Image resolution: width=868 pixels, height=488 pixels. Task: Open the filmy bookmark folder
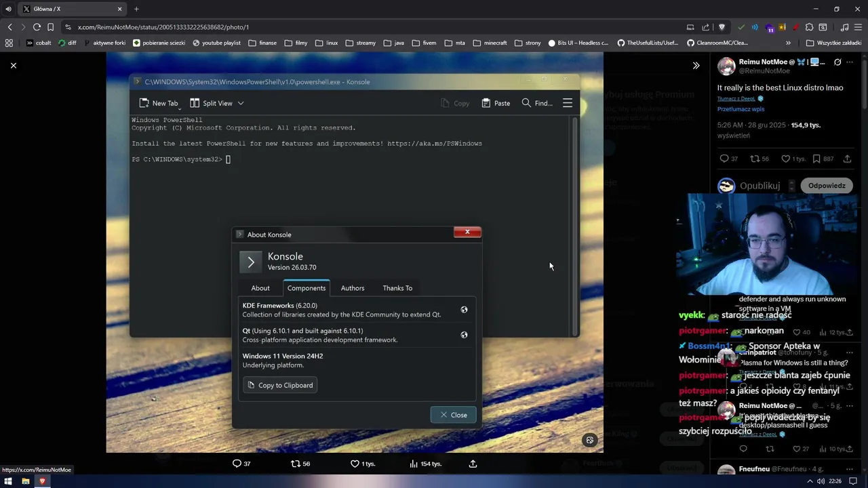point(296,43)
